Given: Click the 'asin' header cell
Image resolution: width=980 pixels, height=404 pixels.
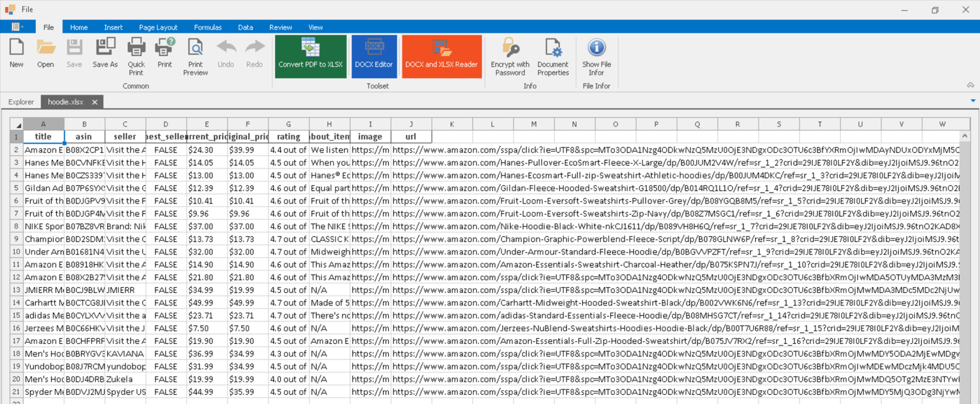Looking at the screenshot, I should (84, 136).
